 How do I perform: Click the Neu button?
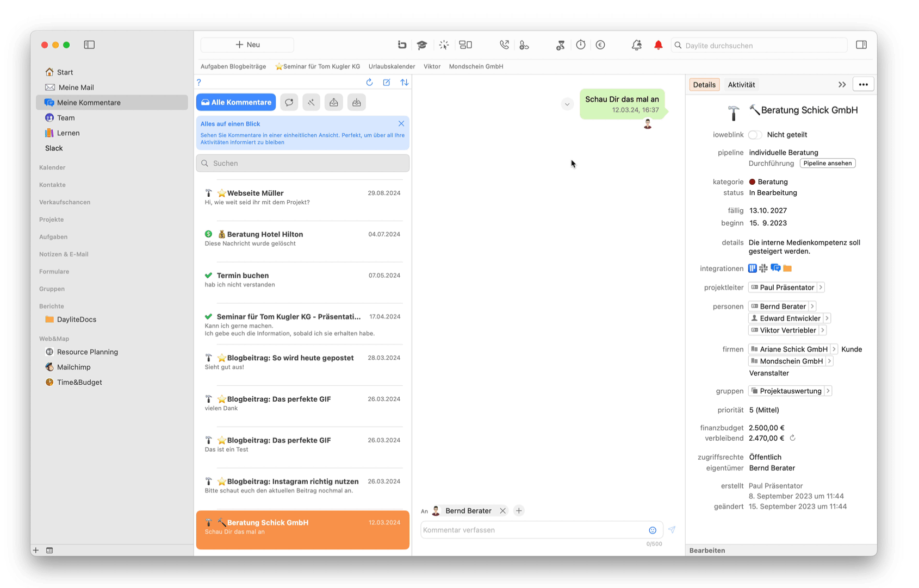(x=247, y=45)
